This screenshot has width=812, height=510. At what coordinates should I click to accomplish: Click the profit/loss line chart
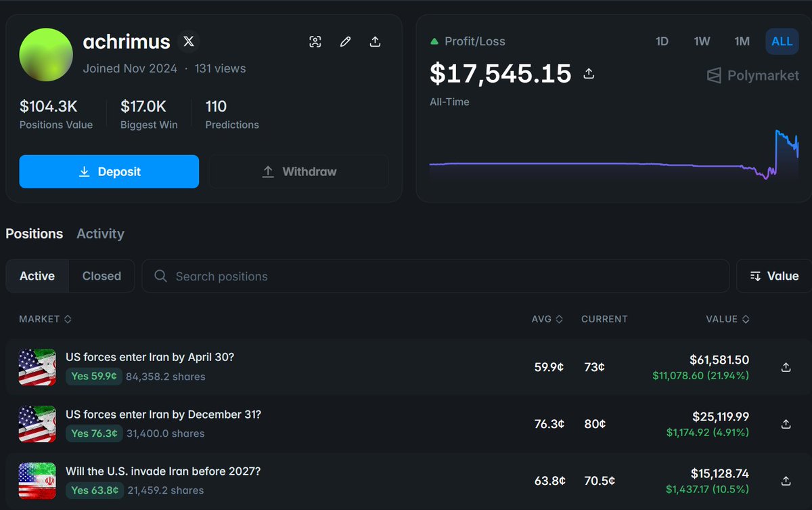pyautogui.click(x=614, y=154)
